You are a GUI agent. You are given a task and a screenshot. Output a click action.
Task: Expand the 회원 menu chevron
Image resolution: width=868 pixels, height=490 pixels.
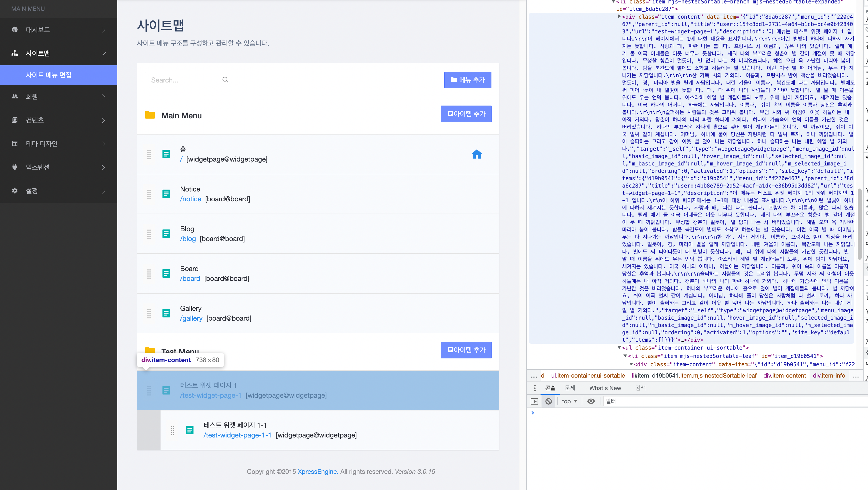(103, 97)
